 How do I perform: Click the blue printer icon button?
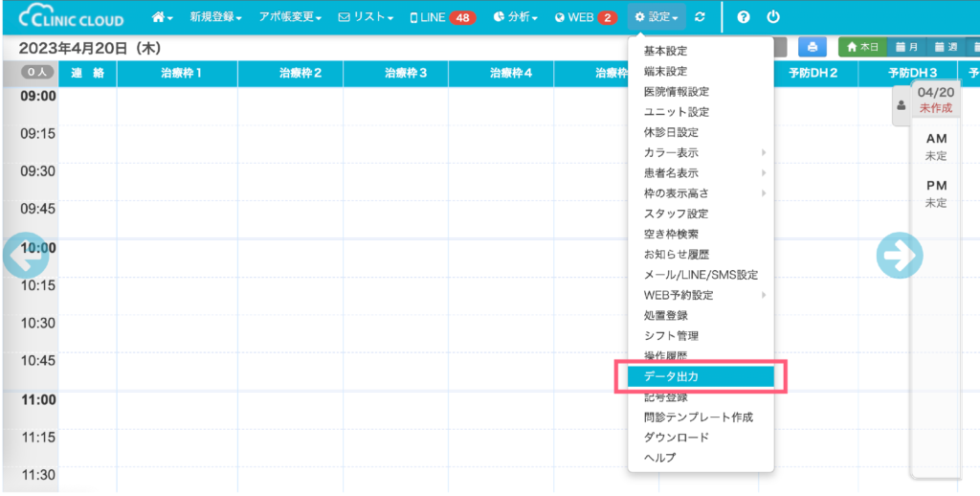point(812,47)
